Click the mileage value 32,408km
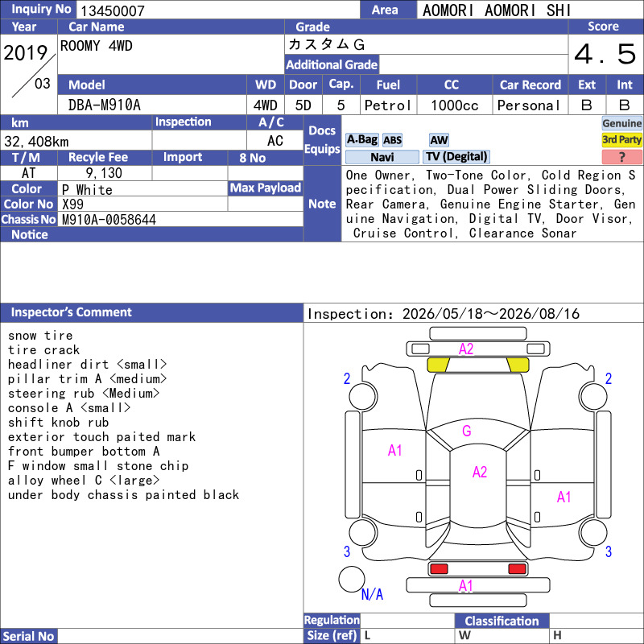 coord(36,142)
